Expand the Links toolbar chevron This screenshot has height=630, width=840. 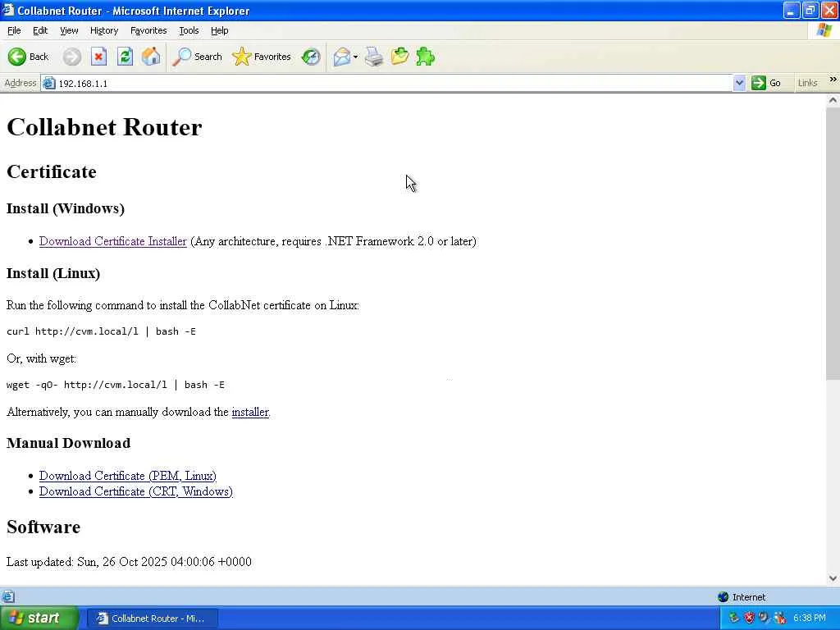pos(833,80)
